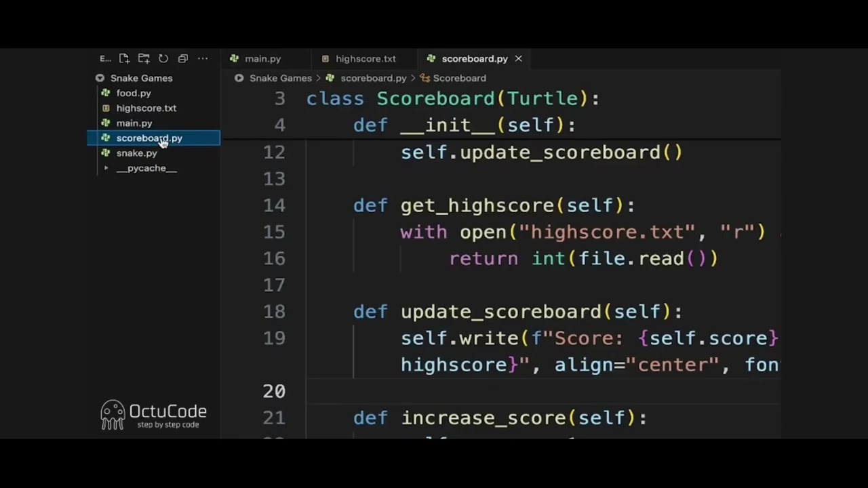
Task: Select the scoreboard.py editor tab
Action: [475, 59]
